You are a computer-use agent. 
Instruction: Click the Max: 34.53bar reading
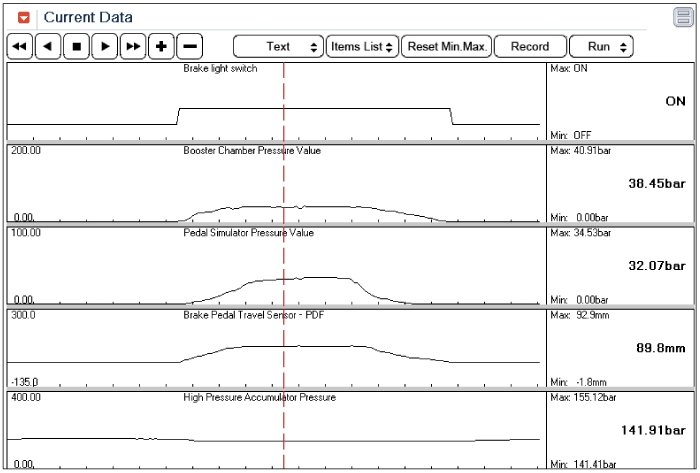(580, 233)
